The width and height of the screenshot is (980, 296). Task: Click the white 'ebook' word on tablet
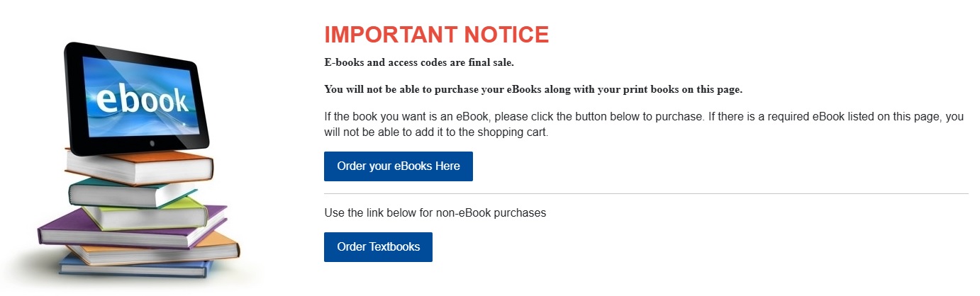pos(143,99)
